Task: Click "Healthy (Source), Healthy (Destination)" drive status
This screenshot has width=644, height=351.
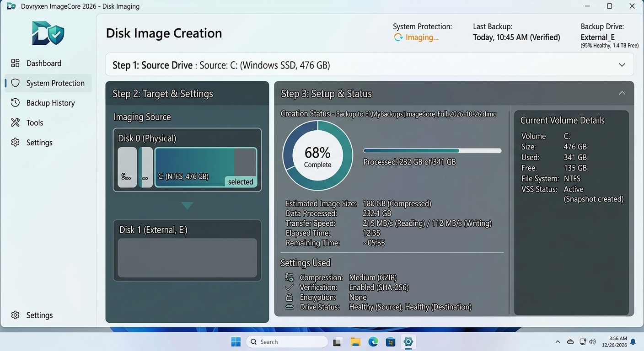Action: pyautogui.click(x=410, y=307)
